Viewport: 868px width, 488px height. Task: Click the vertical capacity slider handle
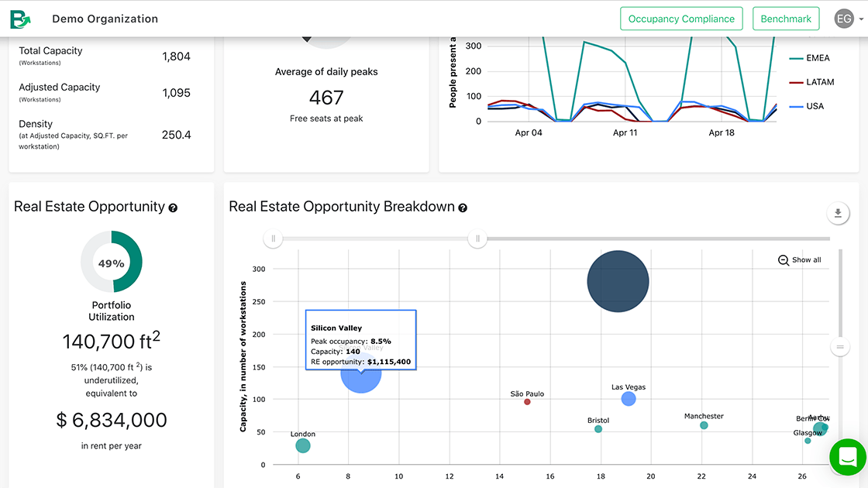pos(839,347)
